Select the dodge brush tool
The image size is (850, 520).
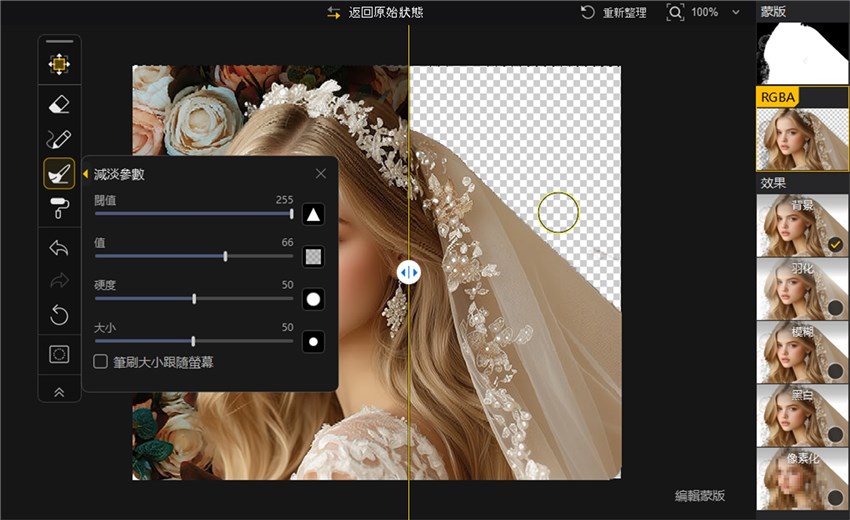(x=59, y=174)
